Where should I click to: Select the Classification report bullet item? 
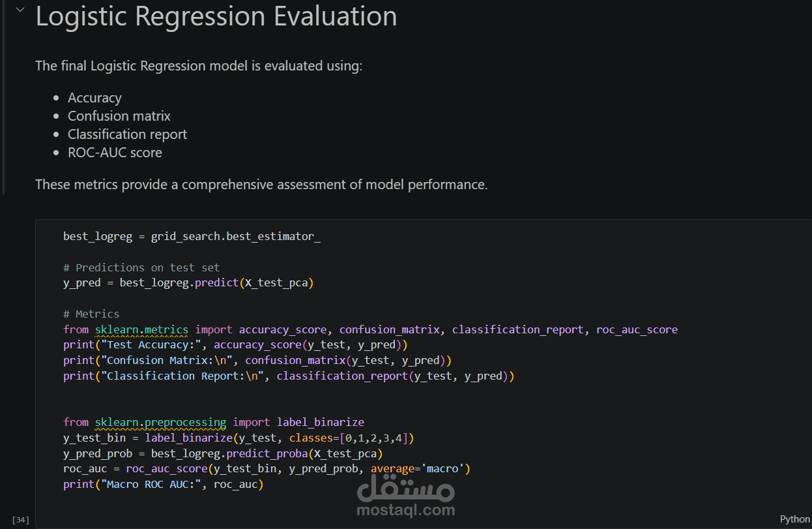pyautogui.click(x=127, y=134)
